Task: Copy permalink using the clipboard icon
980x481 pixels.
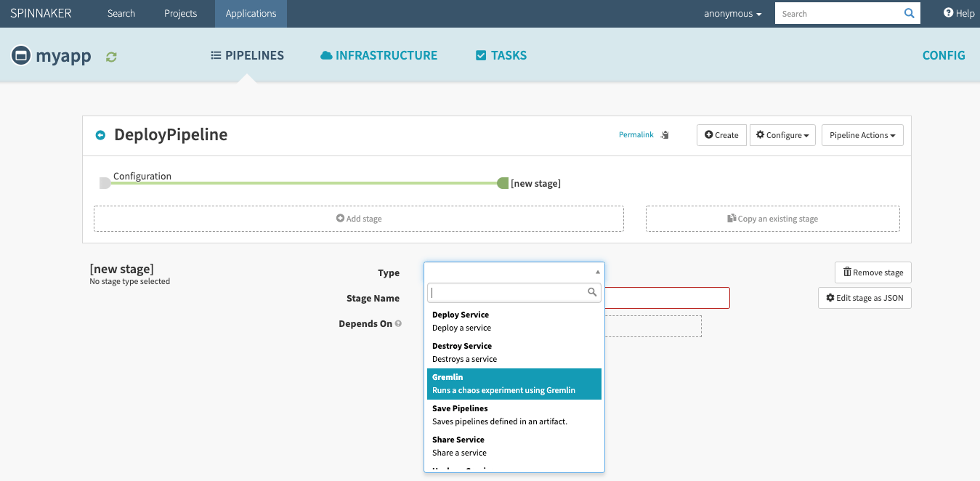Action: pos(665,135)
